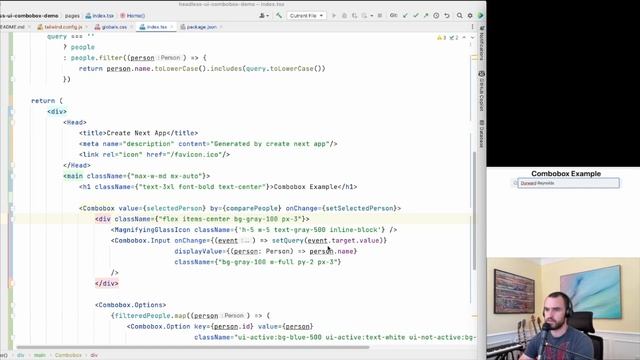Viewport: 640px width, 360px height.
Task: Open the user account menu icon
Action: click(x=264, y=16)
